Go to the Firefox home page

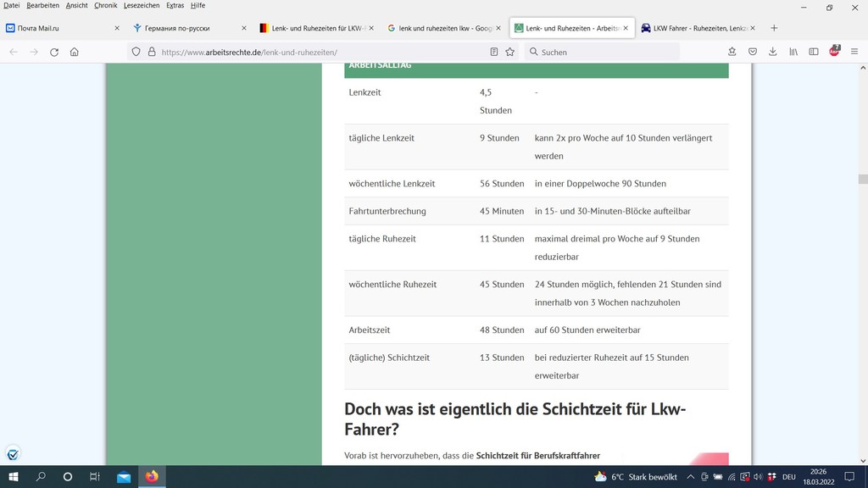pos(75,52)
